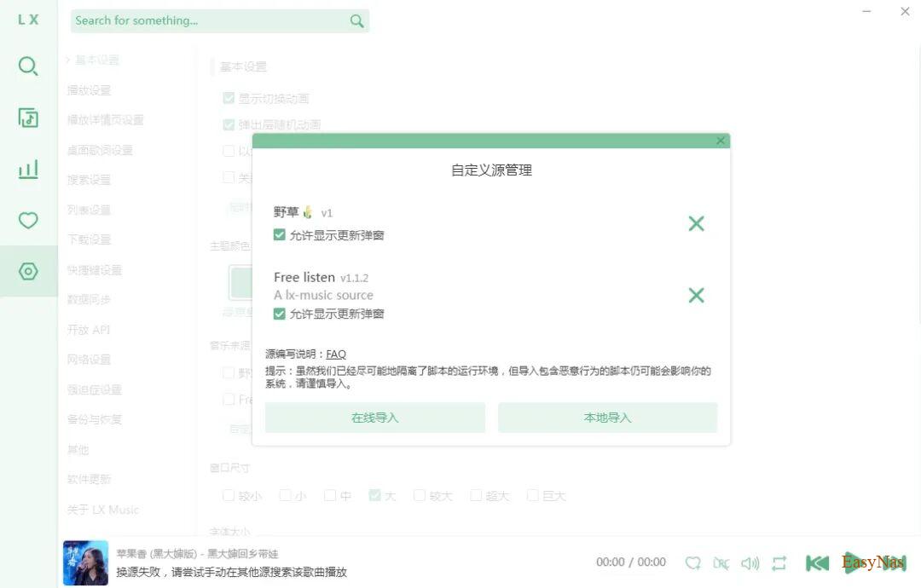Go to 数据同步 section
The image size is (921, 588).
(90, 299)
